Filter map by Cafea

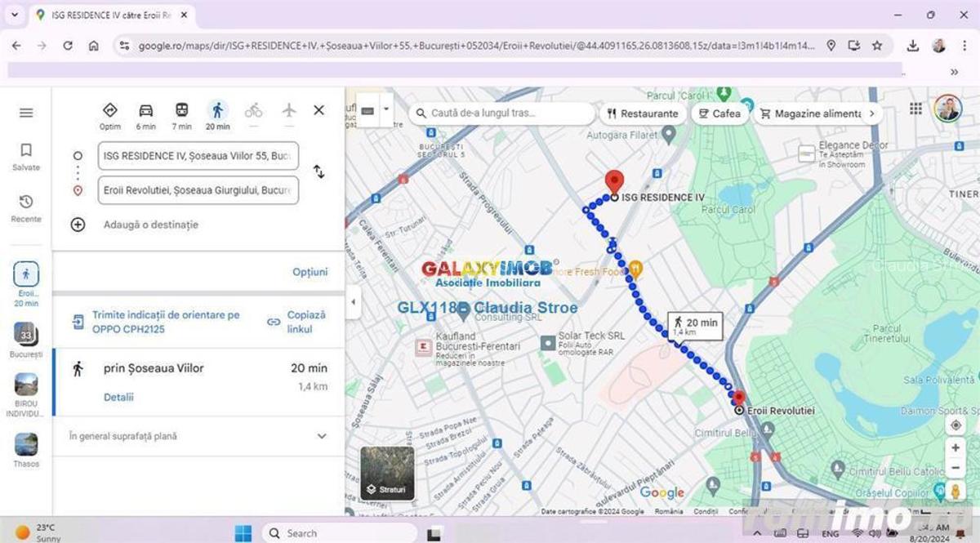coord(718,113)
